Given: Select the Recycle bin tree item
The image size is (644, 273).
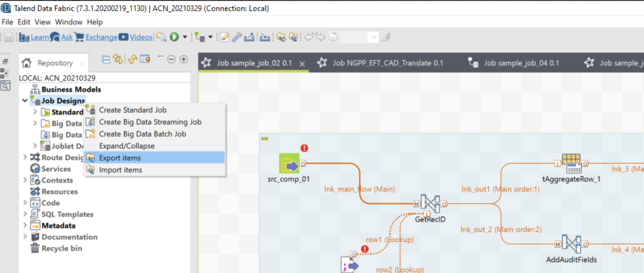Looking at the screenshot, I should [x=62, y=248].
